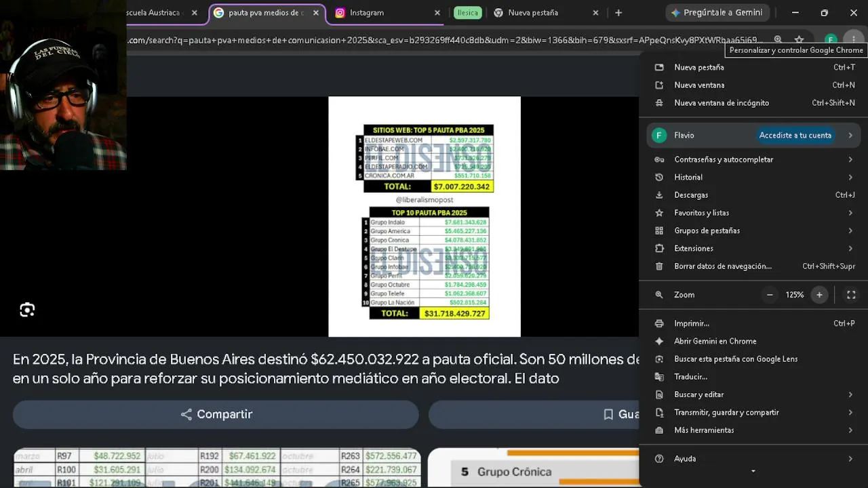Close the Escuela Austriaca tab
868x488 pixels.
(x=195, y=13)
